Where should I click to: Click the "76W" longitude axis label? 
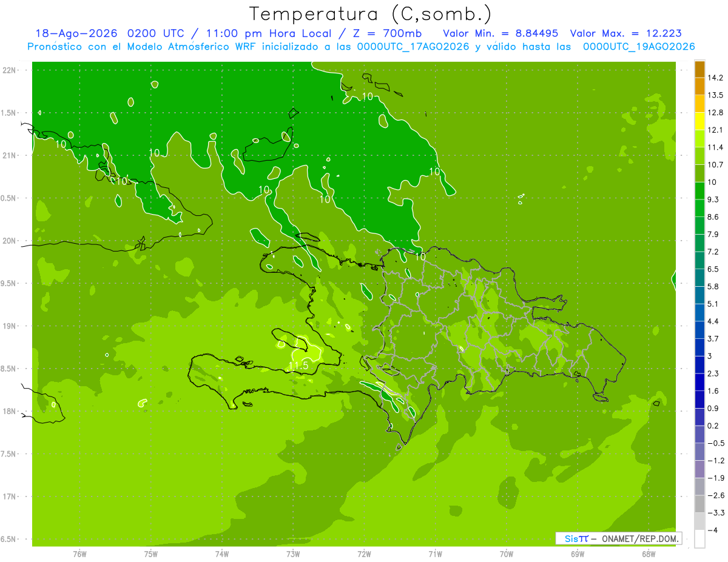pyautogui.click(x=79, y=554)
